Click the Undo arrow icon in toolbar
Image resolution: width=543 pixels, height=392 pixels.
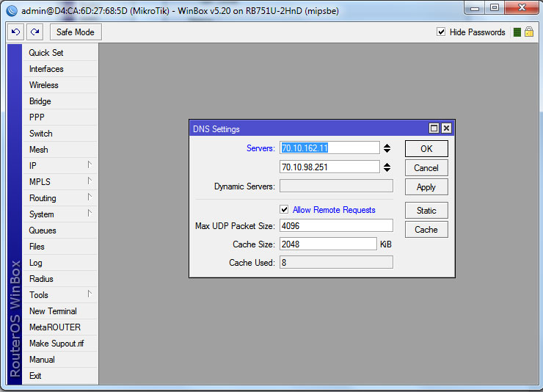coord(15,32)
